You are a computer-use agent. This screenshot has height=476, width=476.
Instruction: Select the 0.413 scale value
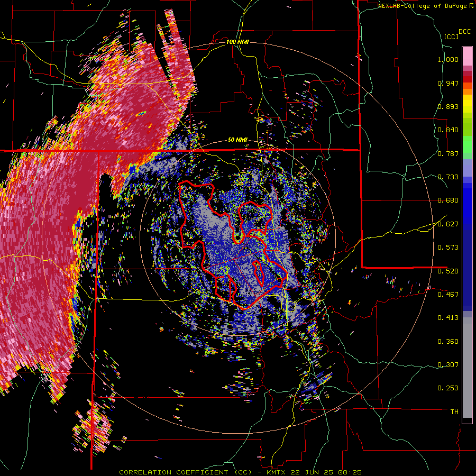(448, 318)
